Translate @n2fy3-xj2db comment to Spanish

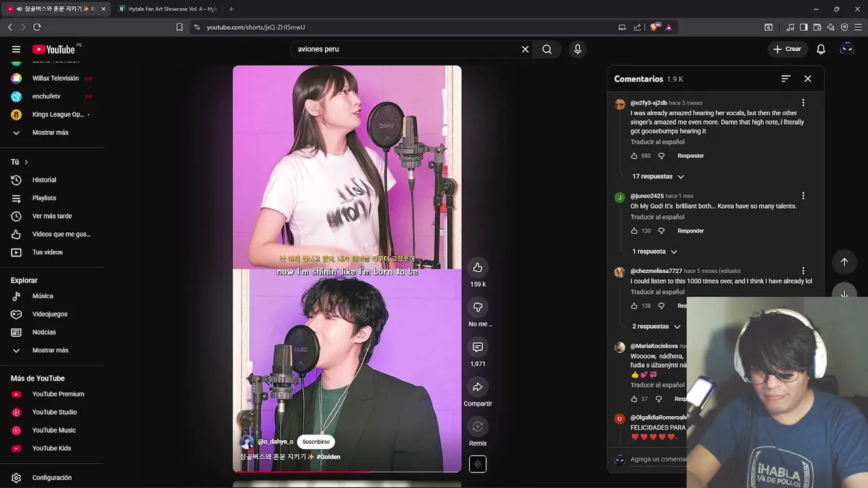tap(657, 142)
